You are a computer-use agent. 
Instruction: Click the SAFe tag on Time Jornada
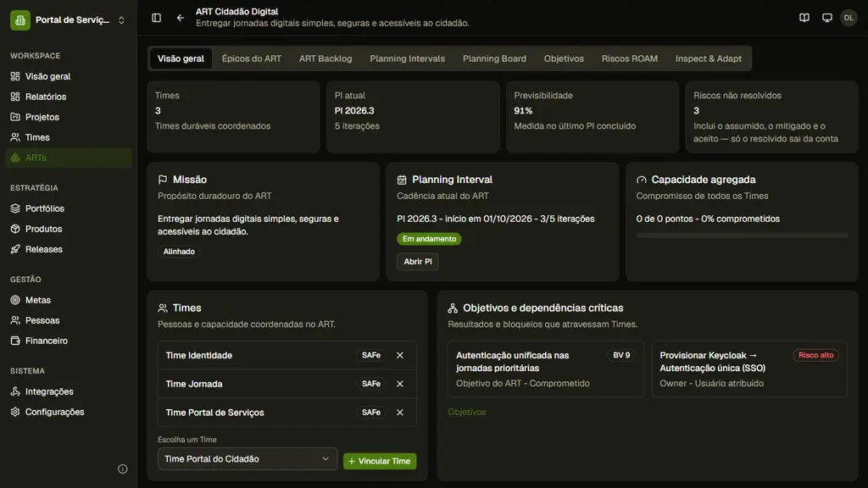click(x=371, y=384)
